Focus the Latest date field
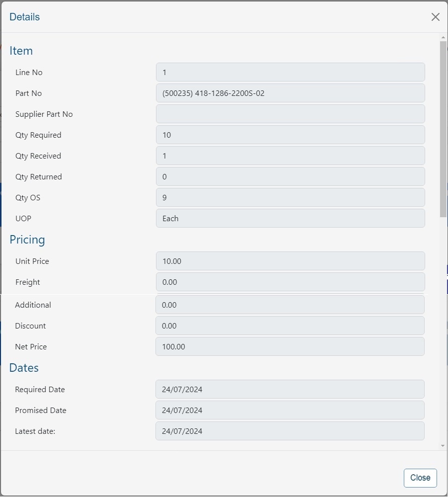448x497 pixels. (290, 431)
